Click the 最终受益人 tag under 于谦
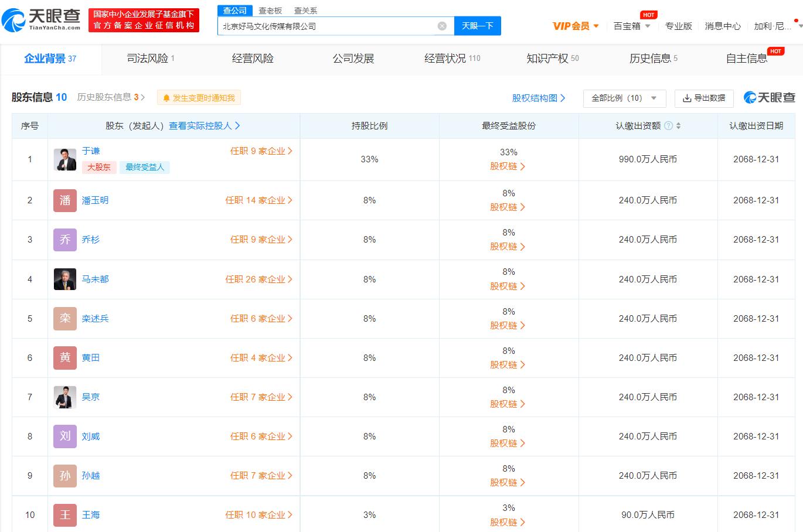The image size is (803, 532). tap(145, 167)
